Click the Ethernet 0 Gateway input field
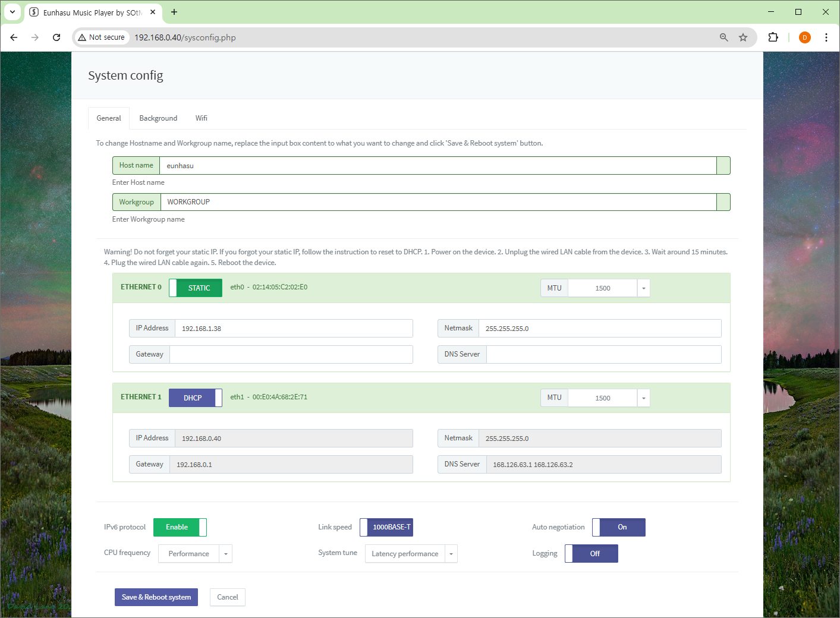 (291, 355)
